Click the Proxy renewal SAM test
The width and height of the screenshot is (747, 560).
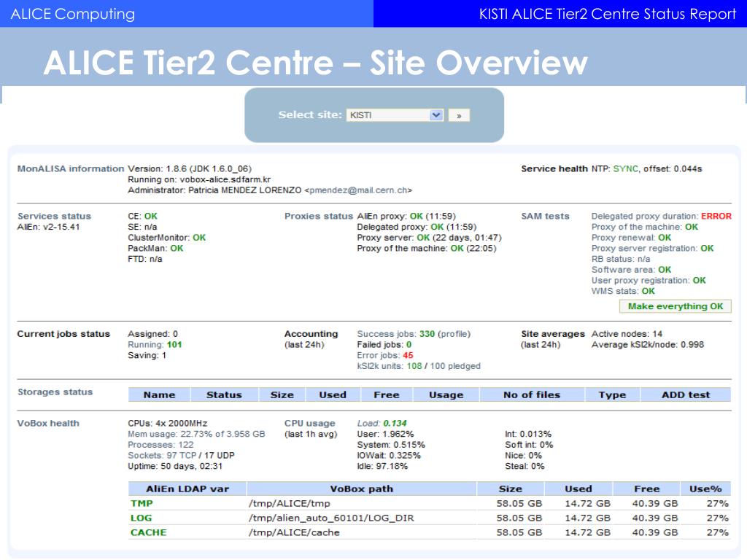pos(631,238)
